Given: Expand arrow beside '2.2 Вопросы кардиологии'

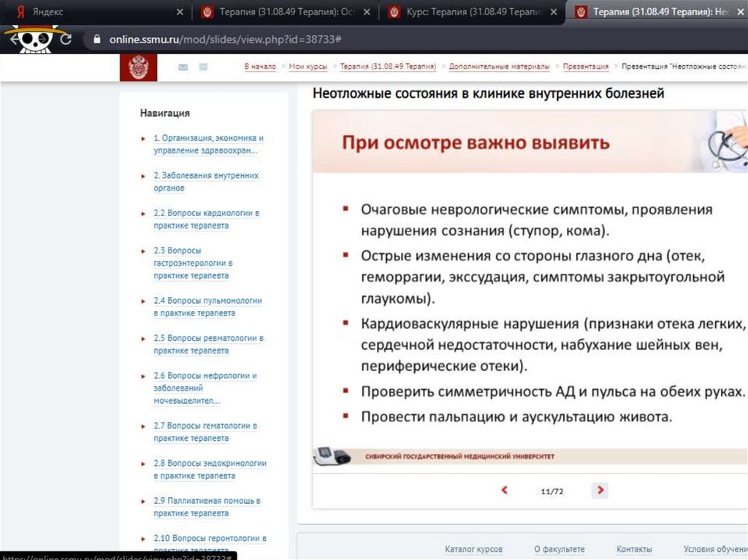Looking at the screenshot, I should click(x=143, y=214).
